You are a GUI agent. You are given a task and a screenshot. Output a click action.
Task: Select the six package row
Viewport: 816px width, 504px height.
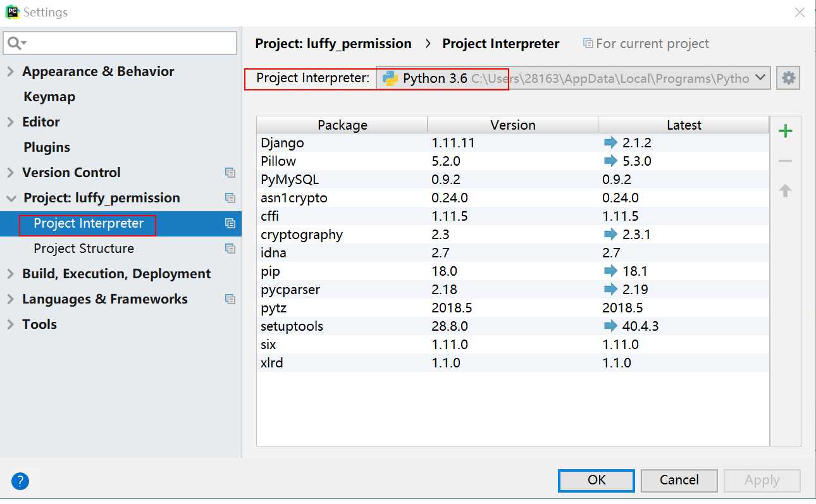coord(513,345)
